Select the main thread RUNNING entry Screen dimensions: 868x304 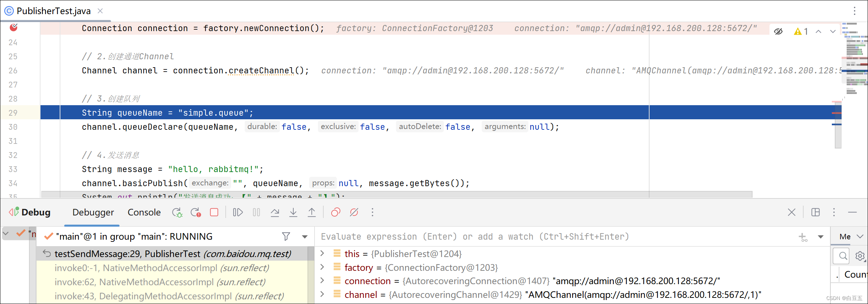point(134,236)
